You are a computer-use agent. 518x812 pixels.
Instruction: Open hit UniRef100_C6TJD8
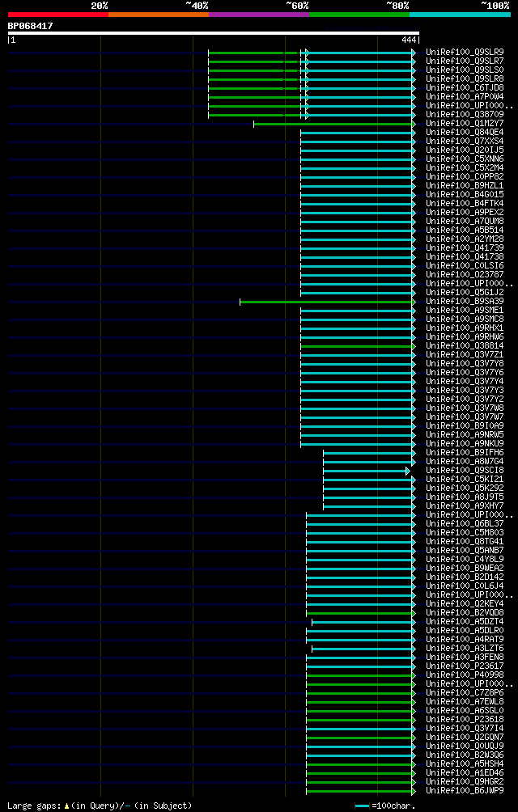pos(465,88)
